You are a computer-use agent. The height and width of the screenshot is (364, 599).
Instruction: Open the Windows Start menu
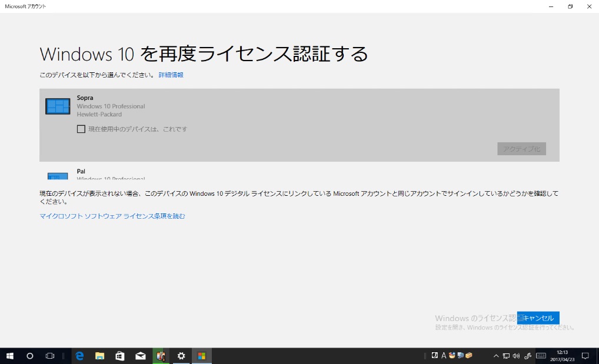(x=10, y=356)
